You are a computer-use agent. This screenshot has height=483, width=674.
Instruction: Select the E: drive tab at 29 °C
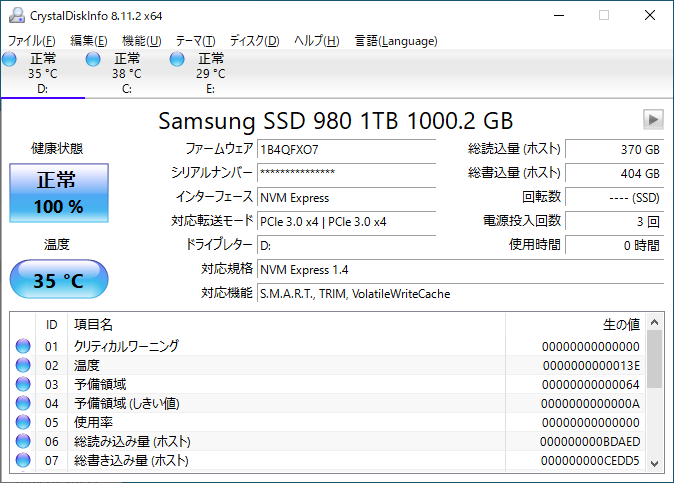211,73
